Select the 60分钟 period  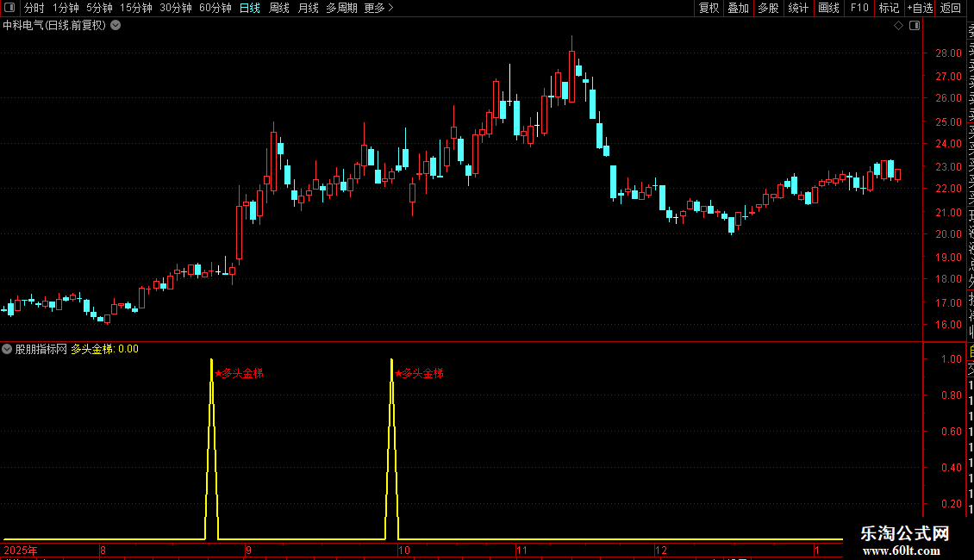pos(215,8)
